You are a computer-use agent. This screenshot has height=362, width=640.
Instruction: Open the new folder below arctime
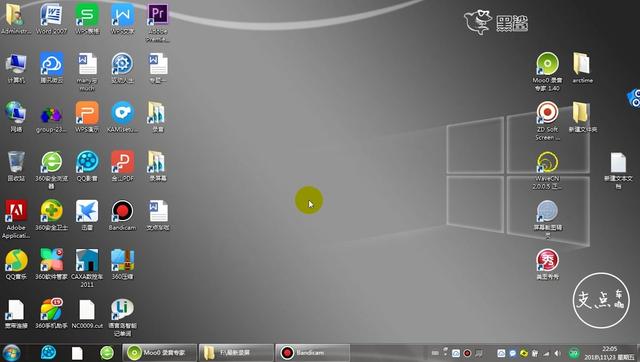tap(582, 116)
